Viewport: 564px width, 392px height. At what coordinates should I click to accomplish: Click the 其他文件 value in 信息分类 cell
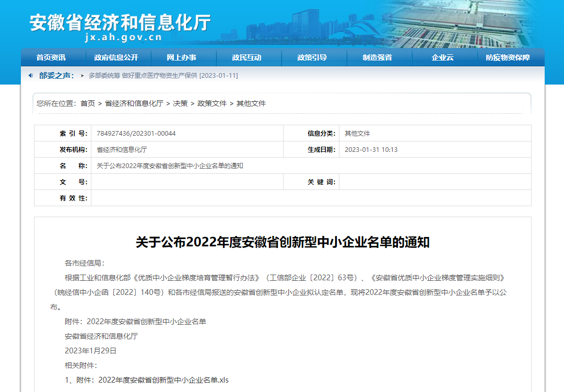click(x=357, y=133)
